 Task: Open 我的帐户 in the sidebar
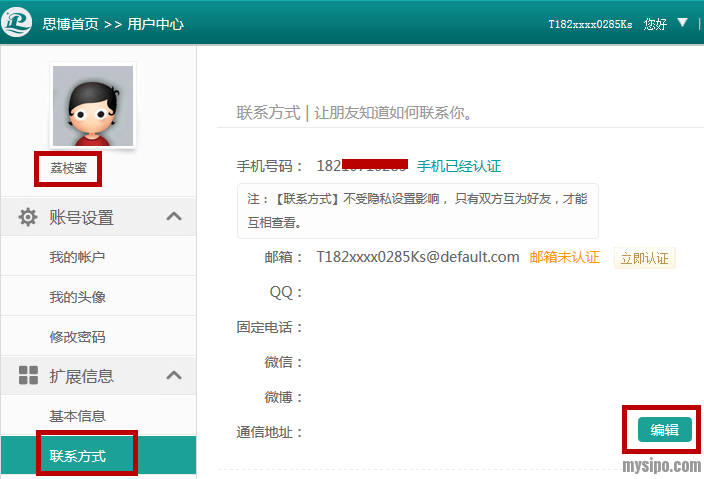click(x=77, y=257)
